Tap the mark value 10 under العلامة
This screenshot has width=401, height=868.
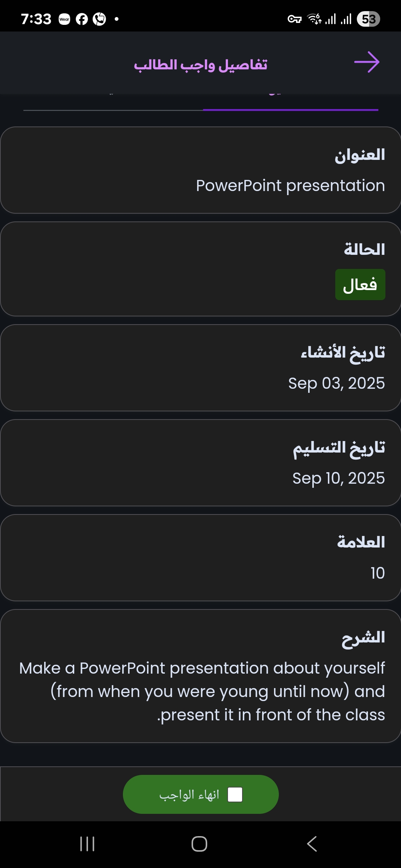tap(377, 573)
